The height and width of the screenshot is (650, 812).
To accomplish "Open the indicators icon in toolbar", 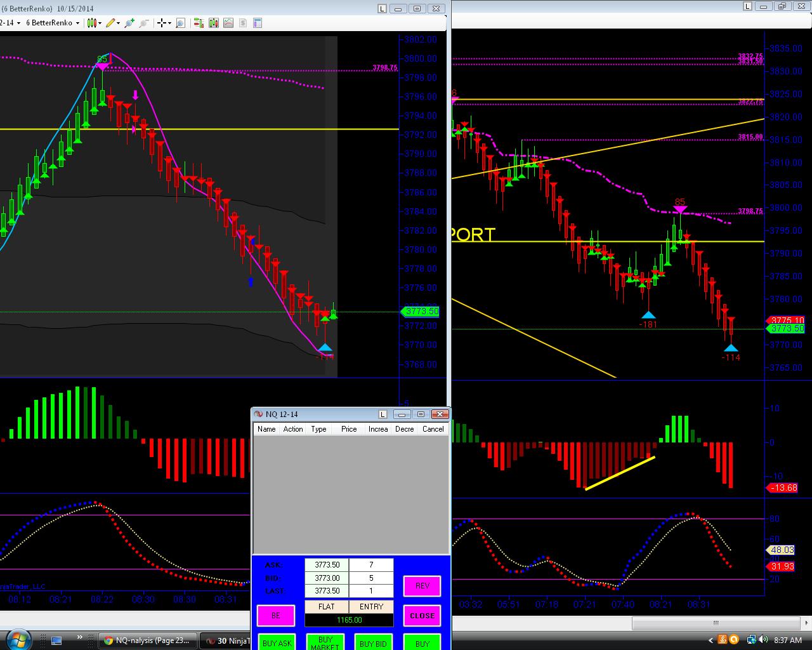I will [x=213, y=23].
